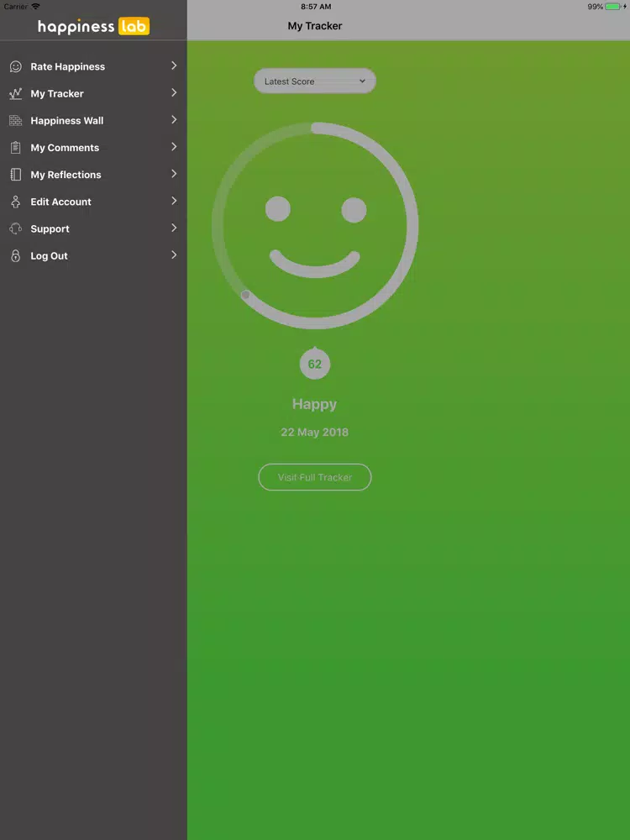Viewport: 630px width, 840px height.
Task: Click the Rate Happiness smiley icon
Action: 15,66
